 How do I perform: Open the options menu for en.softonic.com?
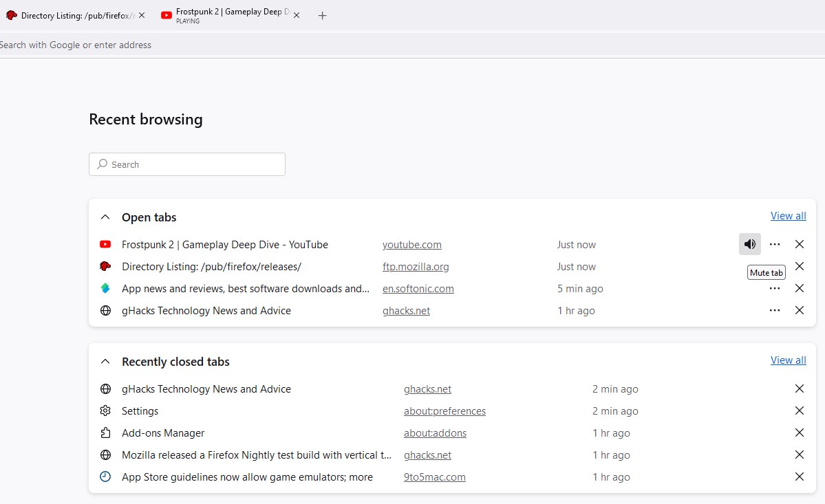click(775, 288)
